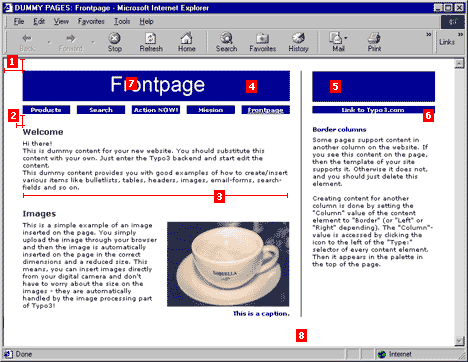Click the Mission navigation button

click(x=211, y=110)
